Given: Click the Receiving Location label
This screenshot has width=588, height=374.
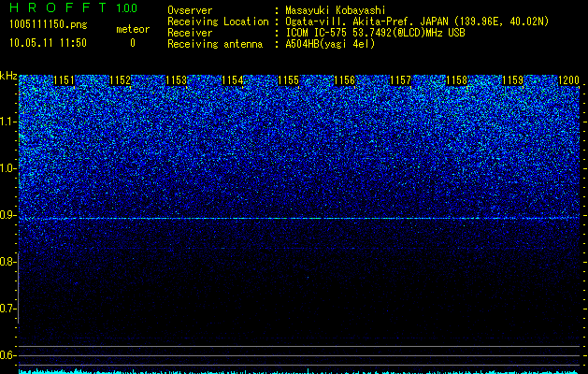Looking at the screenshot, I should pyautogui.click(x=218, y=22).
